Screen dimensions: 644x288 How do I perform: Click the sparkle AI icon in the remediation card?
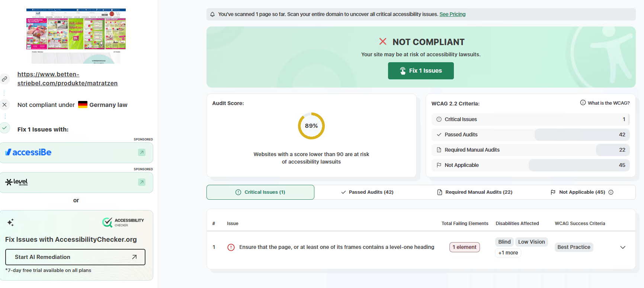pos(10,222)
